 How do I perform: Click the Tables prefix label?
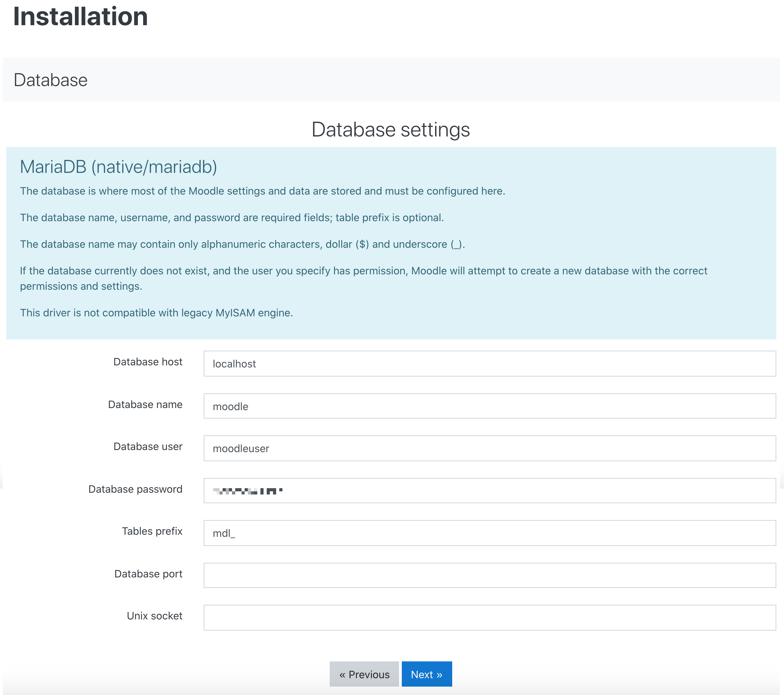pyautogui.click(x=152, y=531)
